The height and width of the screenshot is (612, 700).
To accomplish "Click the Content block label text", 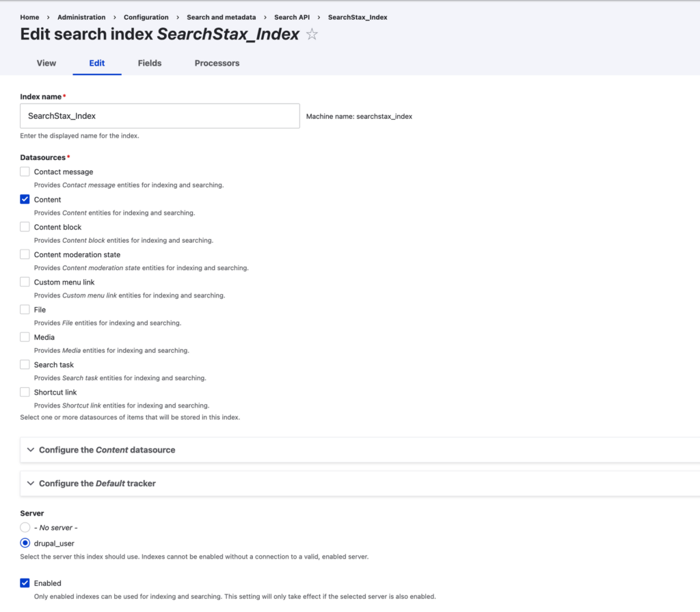I will pyautogui.click(x=57, y=227).
